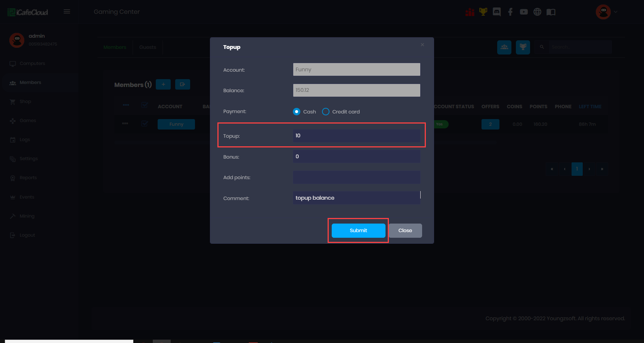Click the ACCOUNT column header
The image size is (644, 343).
pos(170,107)
